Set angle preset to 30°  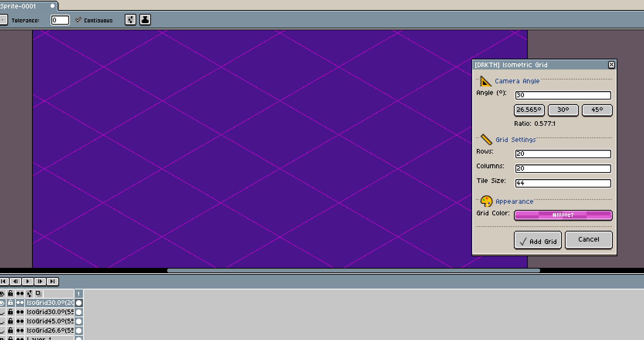pos(563,110)
